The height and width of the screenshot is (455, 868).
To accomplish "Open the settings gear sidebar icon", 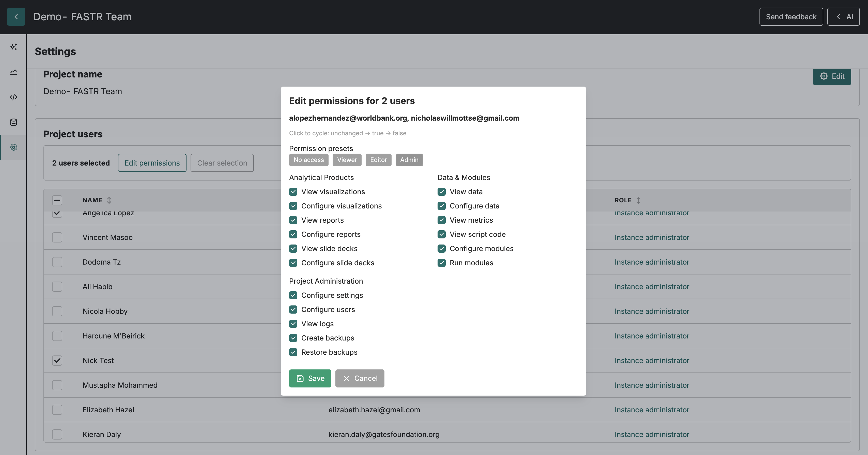I will (x=13, y=147).
